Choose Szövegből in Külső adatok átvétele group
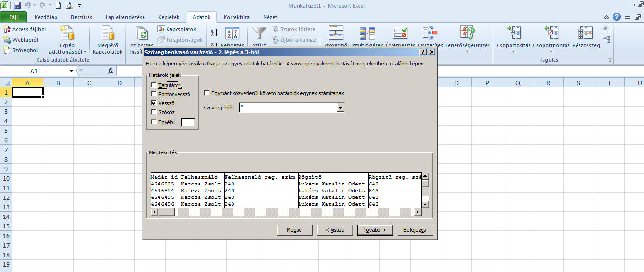Screen dimensions: 644x272 pos(21,50)
